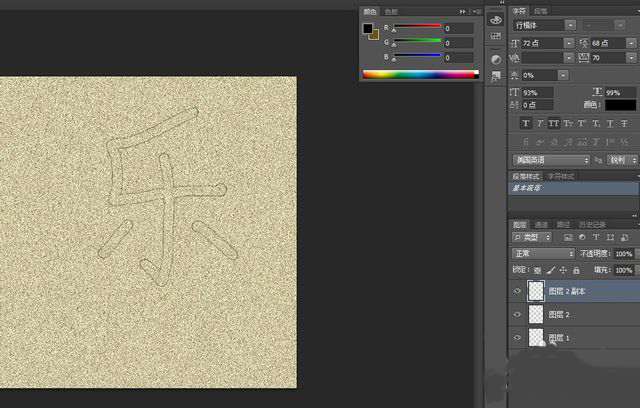Apply All Caps (TT) text style
The width and height of the screenshot is (640, 408).
coord(555,124)
